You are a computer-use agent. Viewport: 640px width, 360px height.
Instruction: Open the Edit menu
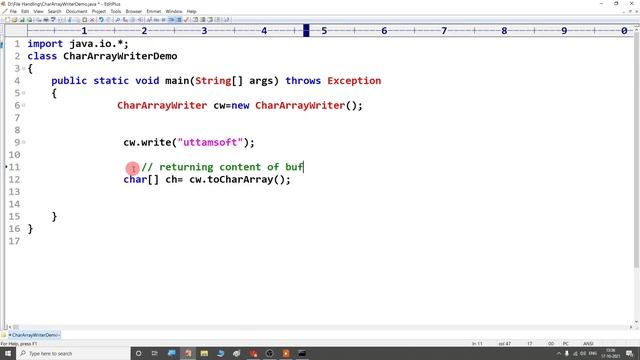click(x=25, y=11)
